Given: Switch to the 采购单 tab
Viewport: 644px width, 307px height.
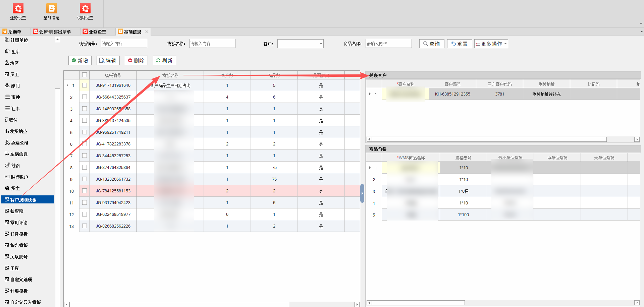Looking at the screenshot, I should [14, 32].
